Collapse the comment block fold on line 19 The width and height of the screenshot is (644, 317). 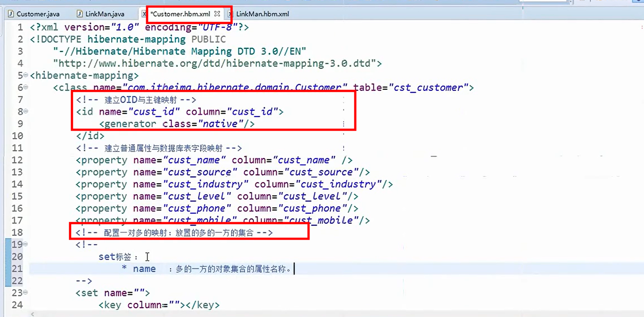point(25,244)
